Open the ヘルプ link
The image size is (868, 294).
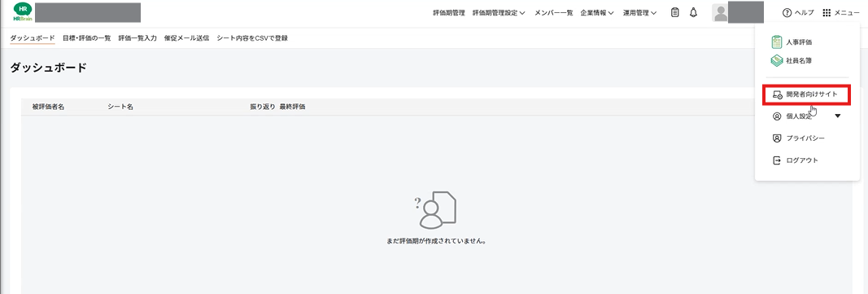tap(804, 13)
